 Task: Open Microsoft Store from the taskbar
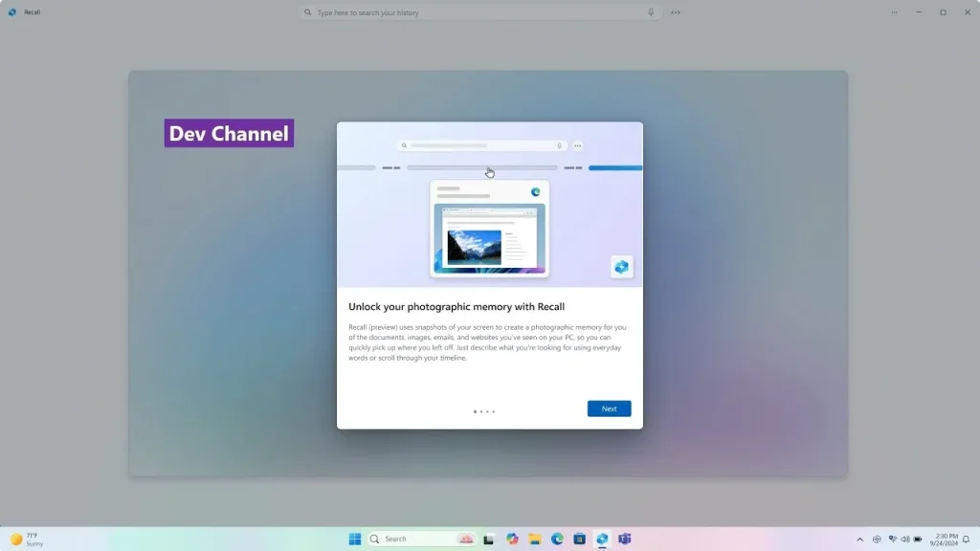[579, 540]
